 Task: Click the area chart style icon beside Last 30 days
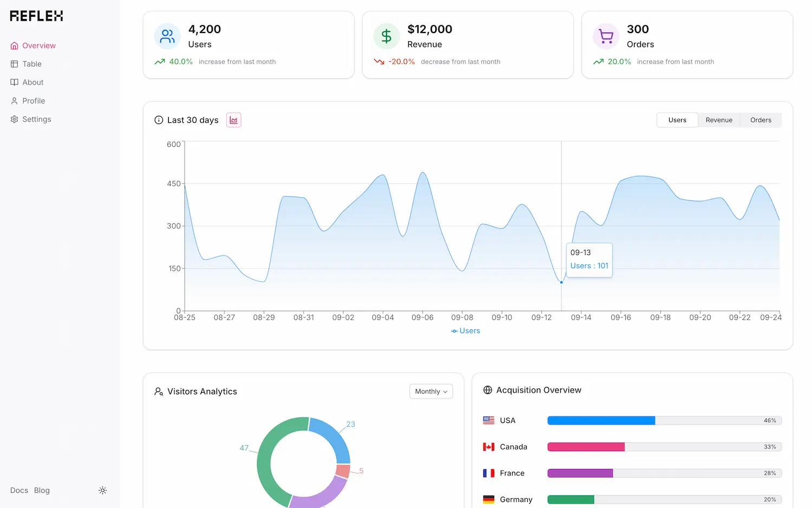tap(233, 120)
